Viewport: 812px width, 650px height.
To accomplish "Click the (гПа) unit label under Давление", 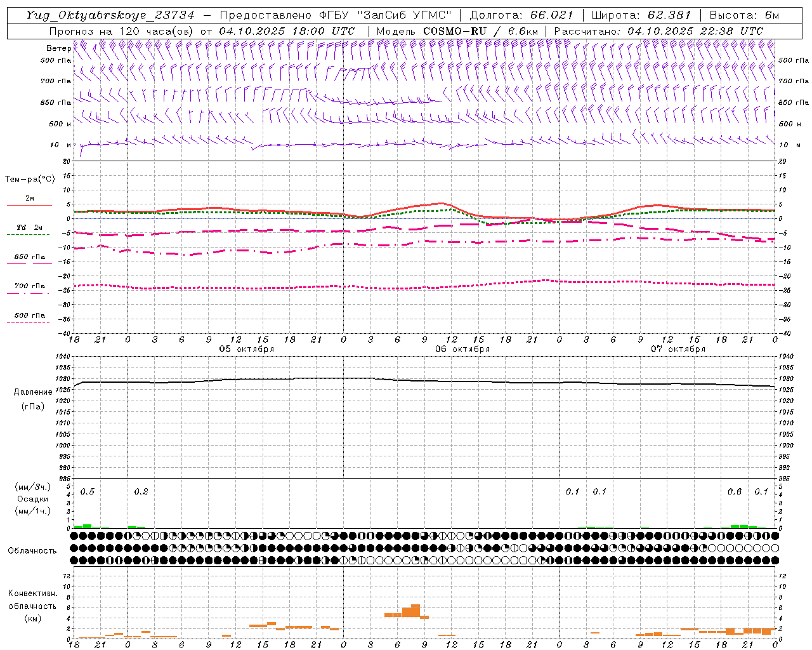I will [x=32, y=406].
